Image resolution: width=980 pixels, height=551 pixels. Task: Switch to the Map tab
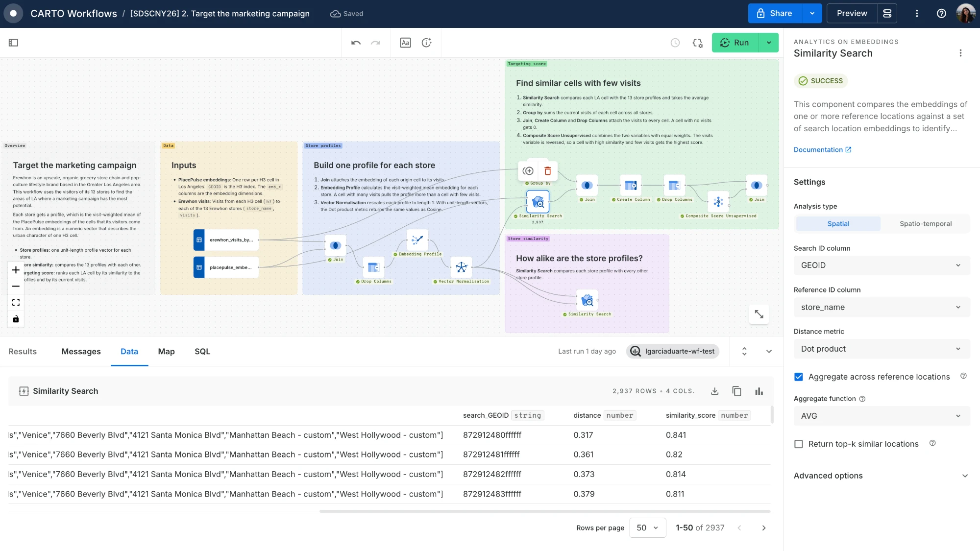click(166, 352)
